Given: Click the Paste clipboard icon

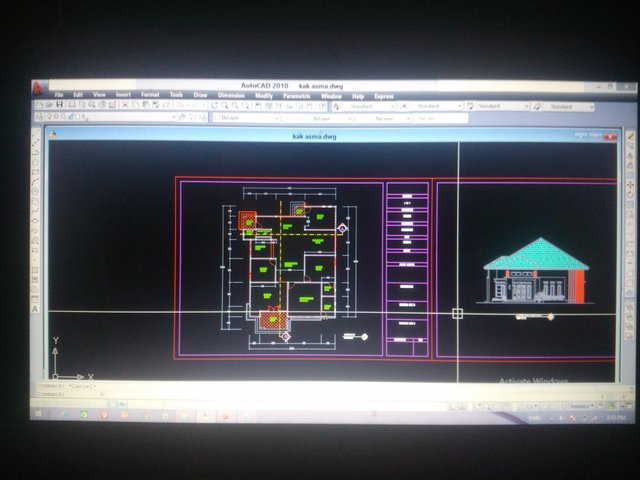Looking at the screenshot, I should [146, 105].
